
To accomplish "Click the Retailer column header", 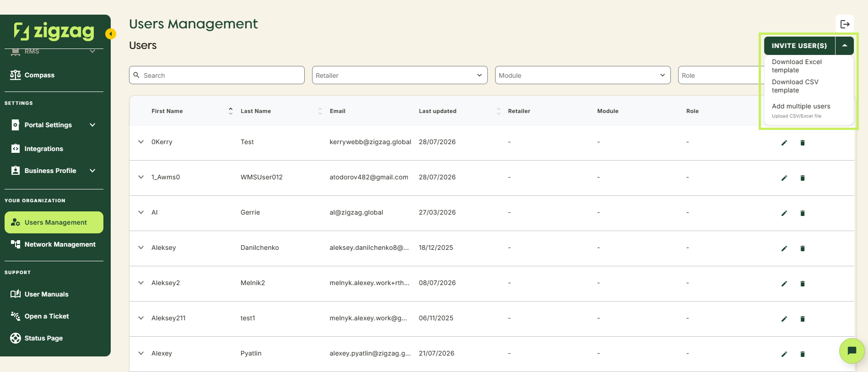I will pos(519,111).
